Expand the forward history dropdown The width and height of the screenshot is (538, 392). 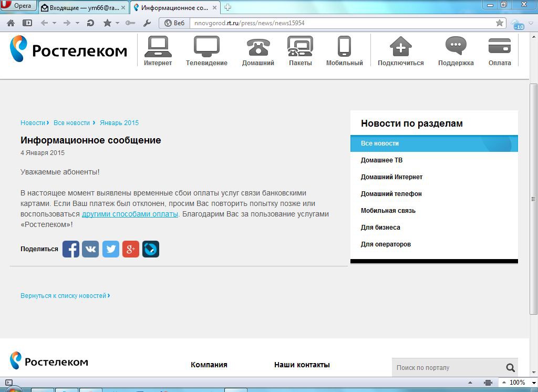[77, 23]
